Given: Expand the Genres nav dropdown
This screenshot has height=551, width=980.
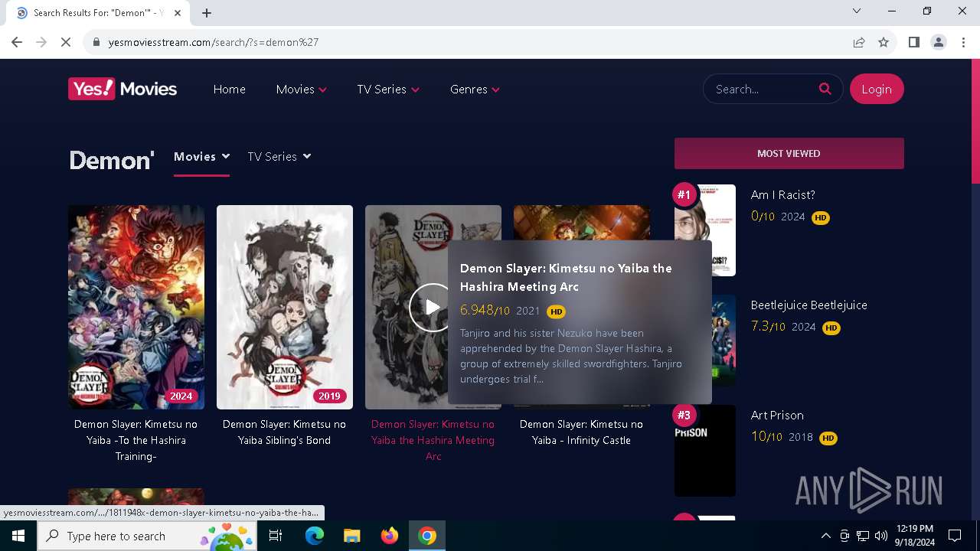Looking at the screenshot, I should pos(475,89).
